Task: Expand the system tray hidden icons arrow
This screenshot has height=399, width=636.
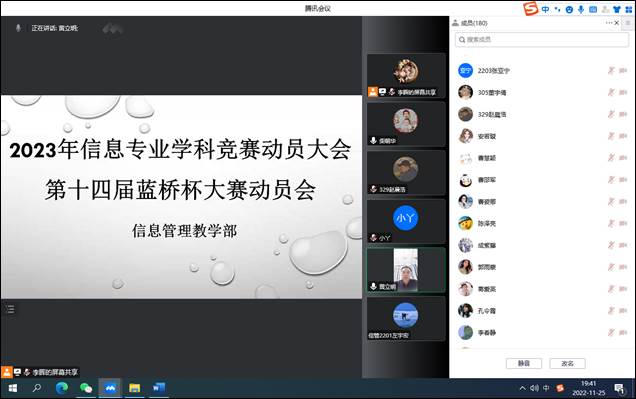Action: (522, 388)
